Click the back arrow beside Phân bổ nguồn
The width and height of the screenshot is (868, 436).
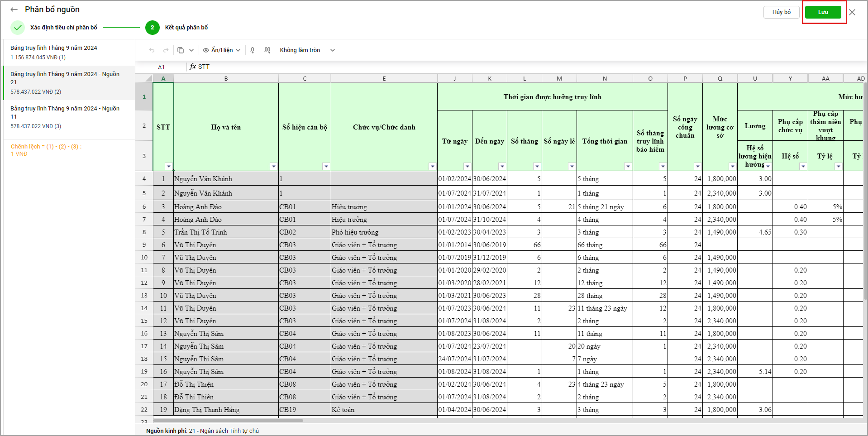[x=14, y=10]
